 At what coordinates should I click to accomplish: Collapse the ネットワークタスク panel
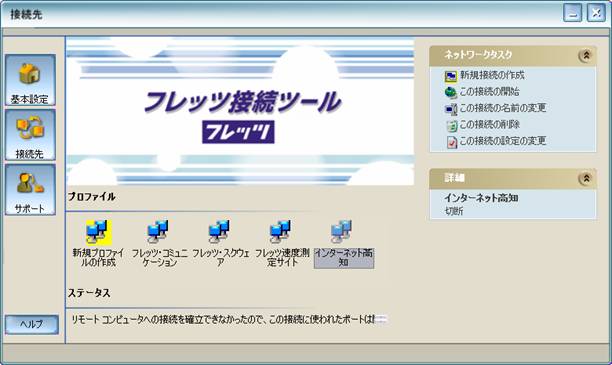[585, 55]
